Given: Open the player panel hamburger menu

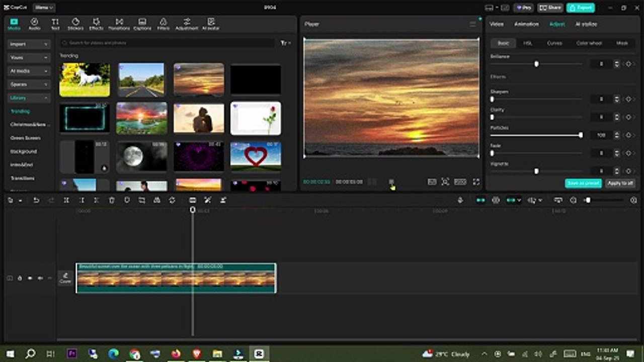Looking at the screenshot, I should [x=472, y=24].
